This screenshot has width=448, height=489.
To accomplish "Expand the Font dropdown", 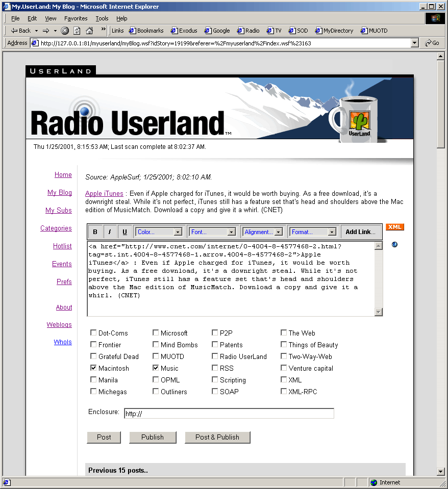I will coord(213,232).
